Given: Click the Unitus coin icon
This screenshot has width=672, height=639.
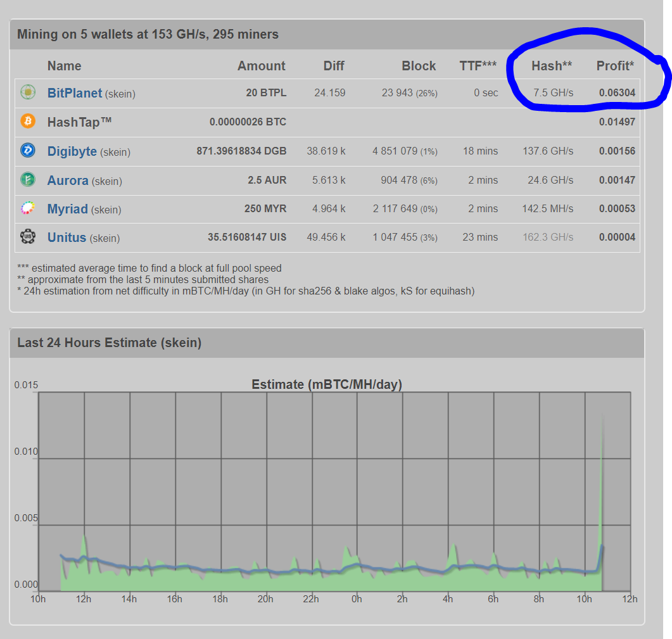Looking at the screenshot, I should (29, 237).
